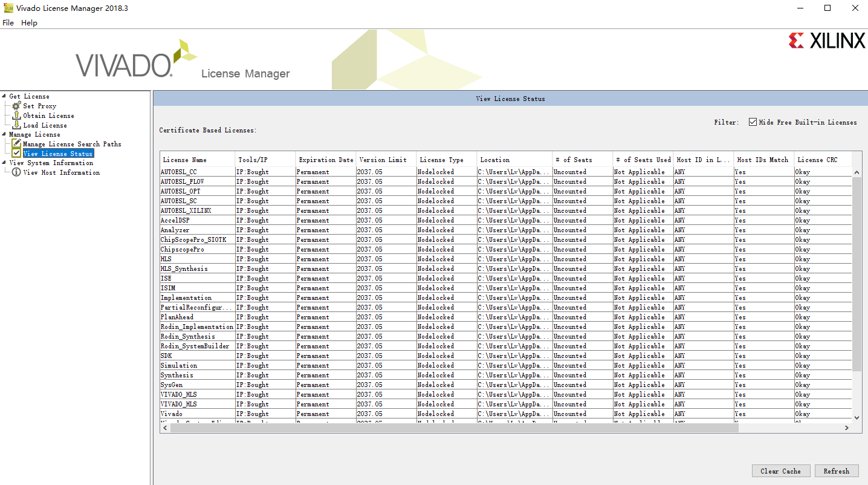Click the Vivado License Manager title bar icon
Image resolution: width=868 pixels, height=485 pixels.
point(8,8)
